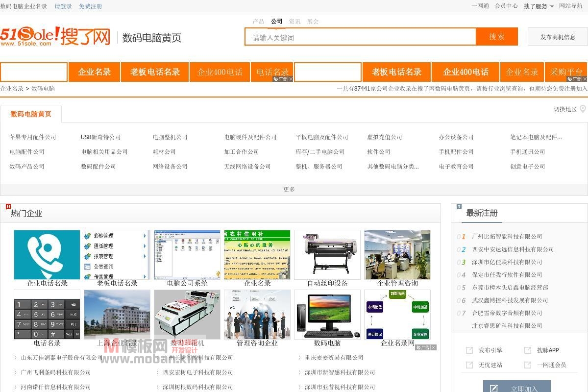Image resolution: width=588 pixels, height=392 pixels.
Task: Expand the category list with 更多
Action: point(289,190)
